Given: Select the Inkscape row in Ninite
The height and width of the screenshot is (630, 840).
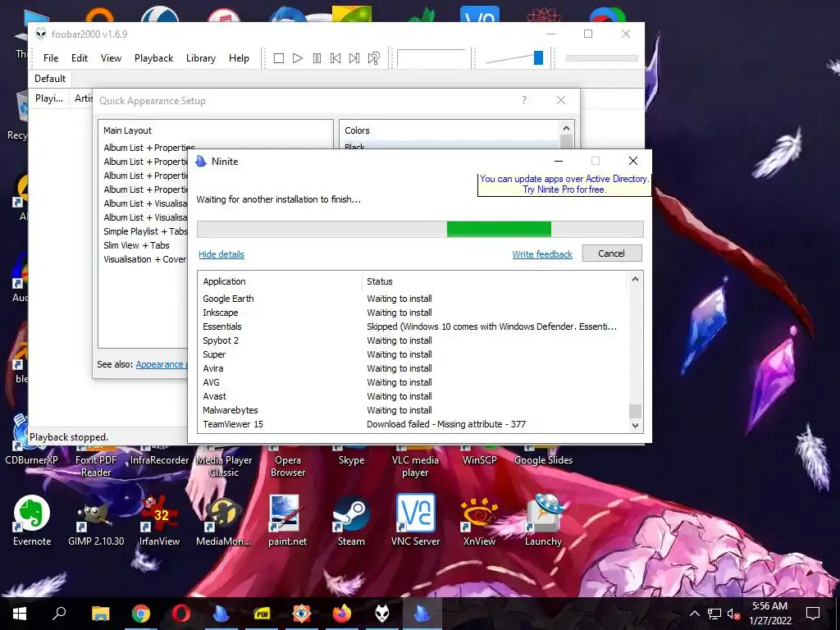Looking at the screenshot, I should [x=413, y=313].
